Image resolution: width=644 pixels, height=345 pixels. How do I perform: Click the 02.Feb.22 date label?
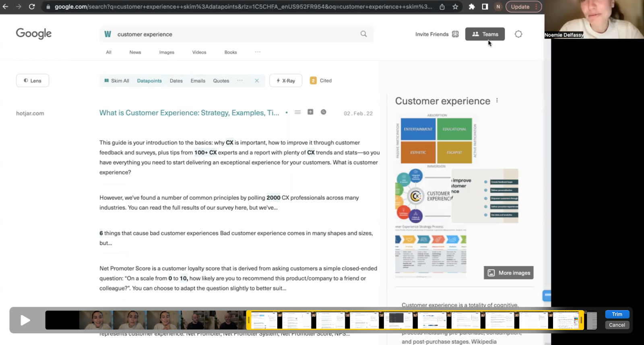(358, 114)
